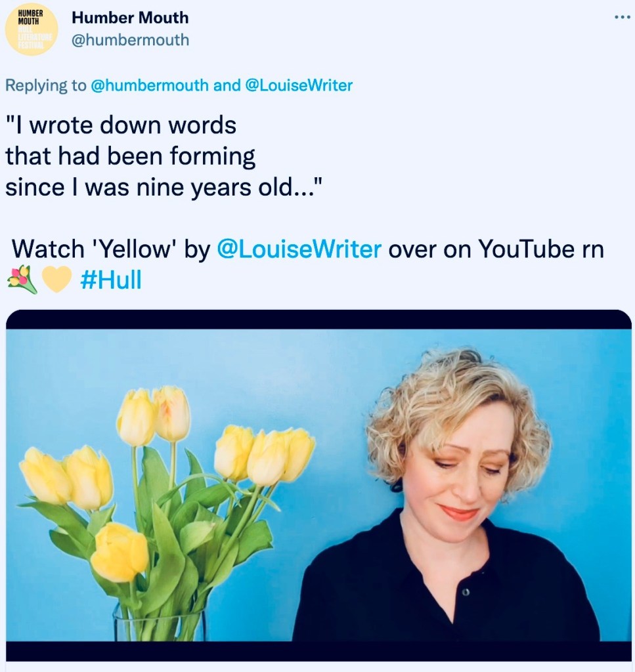
Task: Click the "I wrote down words" line
Action: [x=121, y=125]
